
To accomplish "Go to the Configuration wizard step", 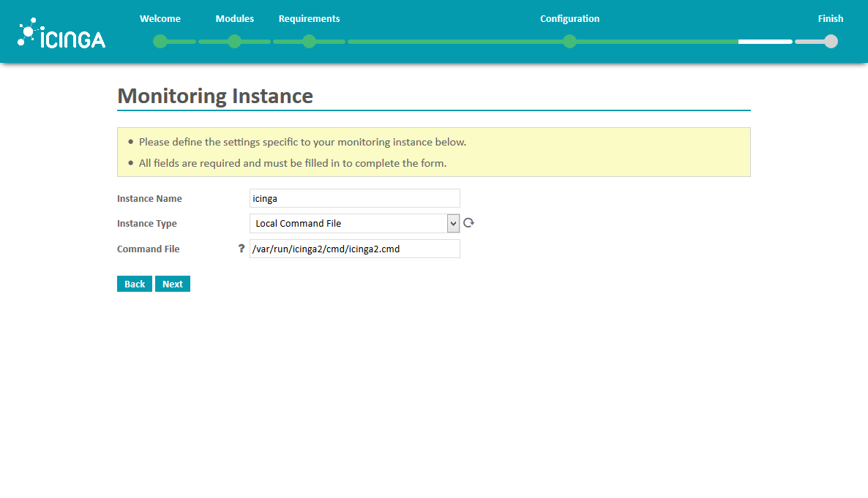I will (x=569, y=19).
